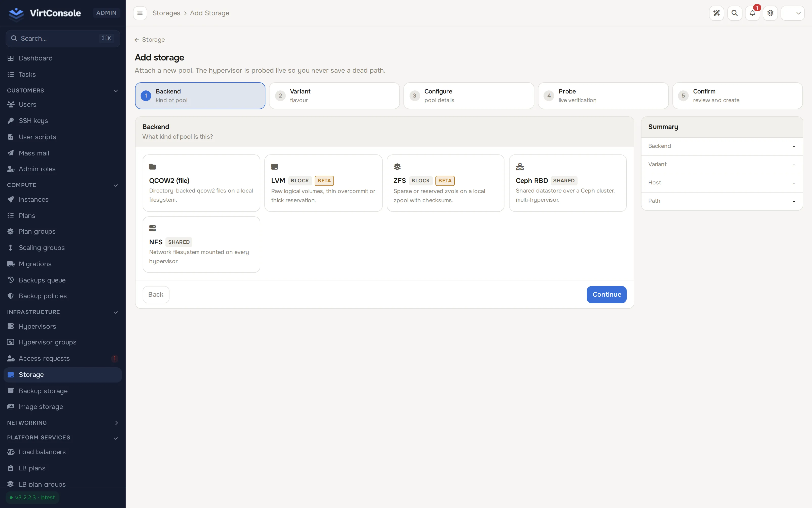812x508 pixels.
Task: Select the NFS shared backend card
Action: coord(201,244)
